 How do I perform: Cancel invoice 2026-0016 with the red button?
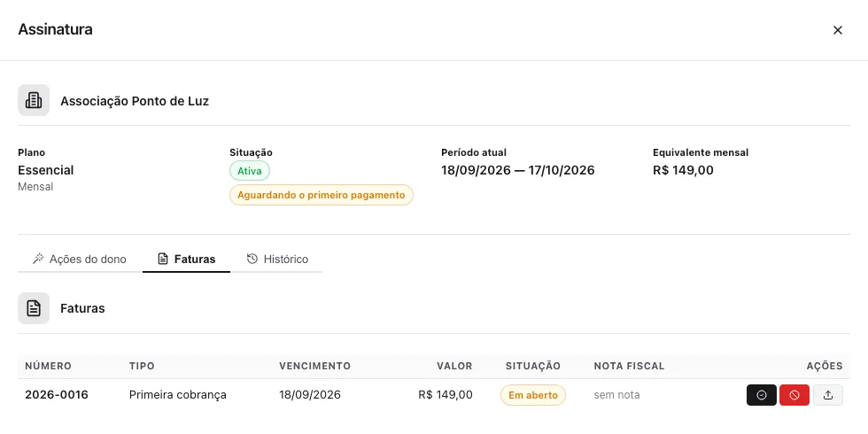(794, 395)
